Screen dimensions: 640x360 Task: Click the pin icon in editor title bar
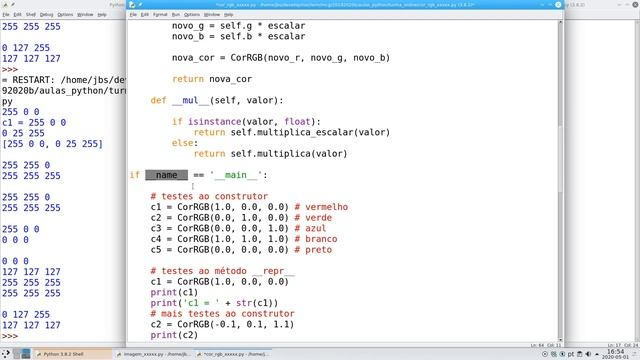coord(140,4)
